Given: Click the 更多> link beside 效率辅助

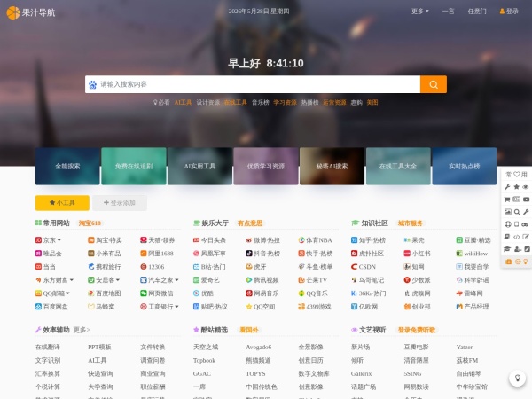Looking at the screenshot, I should tap(82, 330).
